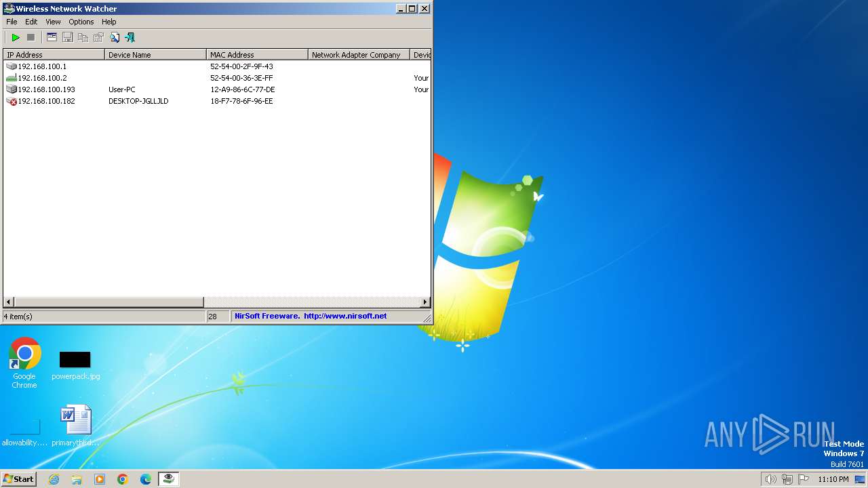The width and height of the screenshot is (868, 488).
Task: Click the 11:10 PM taskbar clock
Action: [833, 479]
